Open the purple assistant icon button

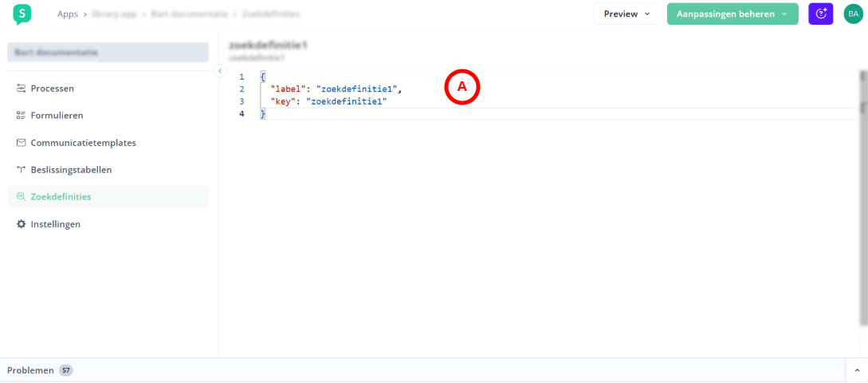820,14
